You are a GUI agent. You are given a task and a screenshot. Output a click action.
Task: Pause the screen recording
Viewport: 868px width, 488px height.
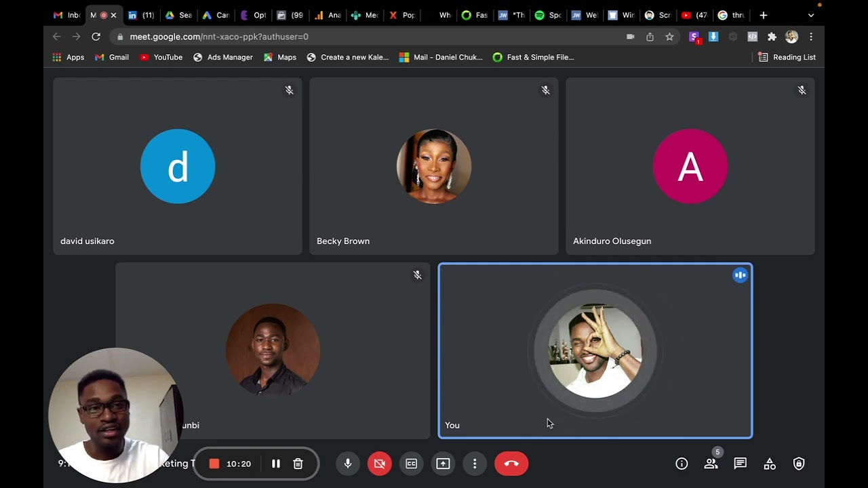click(276, 464)
